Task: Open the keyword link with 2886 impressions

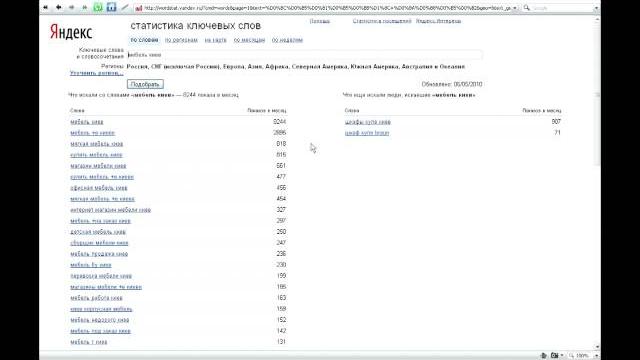Action: click(92, 133)
